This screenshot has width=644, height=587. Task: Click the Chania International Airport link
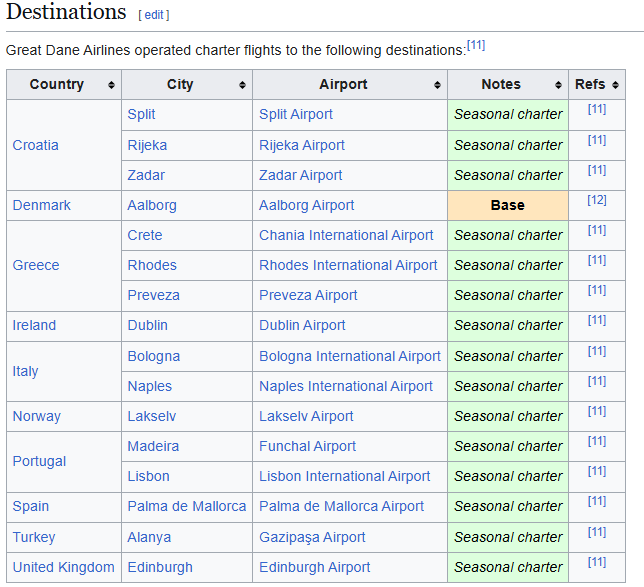click(346, 235)
